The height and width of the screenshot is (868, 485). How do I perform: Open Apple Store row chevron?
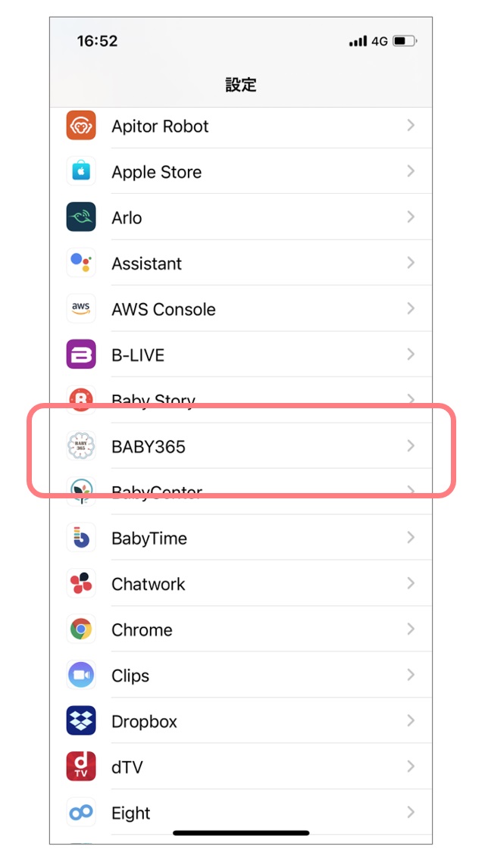tap(411, 172)
